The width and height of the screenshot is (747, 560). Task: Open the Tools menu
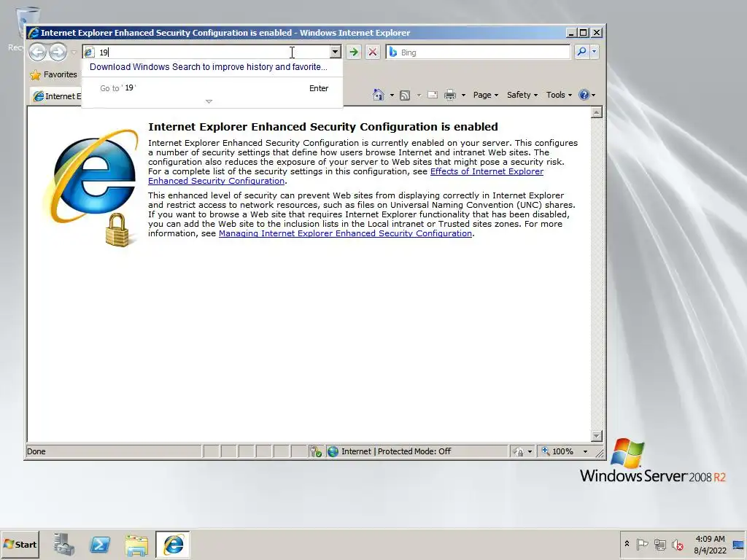coord(559,95)
